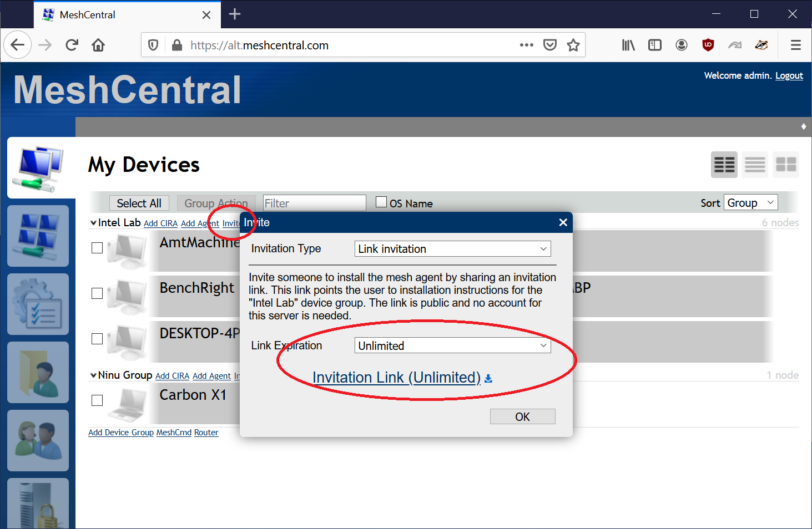Screen dimensions: 812x529
Task: Open the My Users sidebar icon
Action: click(37, 440)
